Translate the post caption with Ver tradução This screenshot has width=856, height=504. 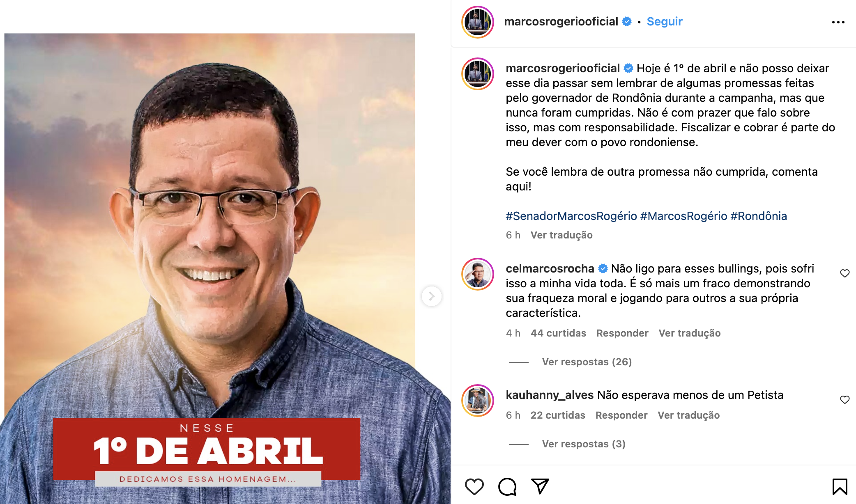click(x=561, y=235)
